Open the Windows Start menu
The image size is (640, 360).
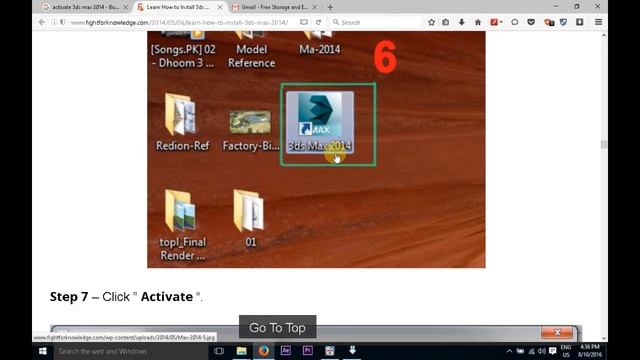(x=42, y=351)
